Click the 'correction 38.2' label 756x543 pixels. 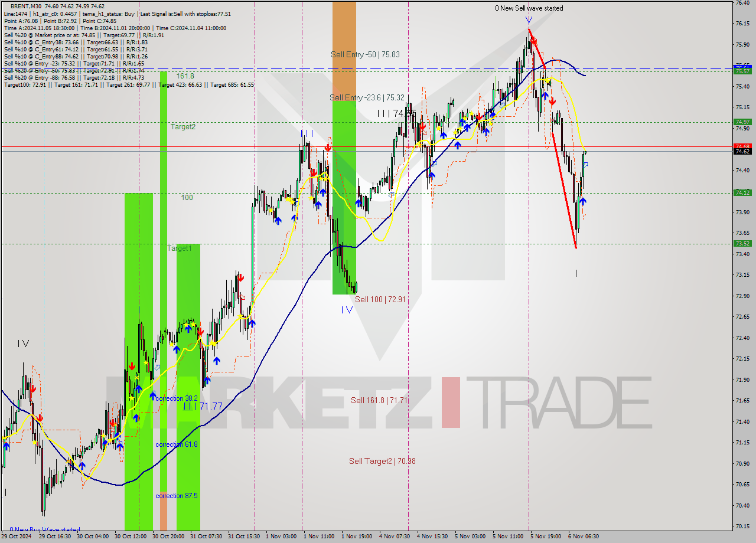coord(177,398)
